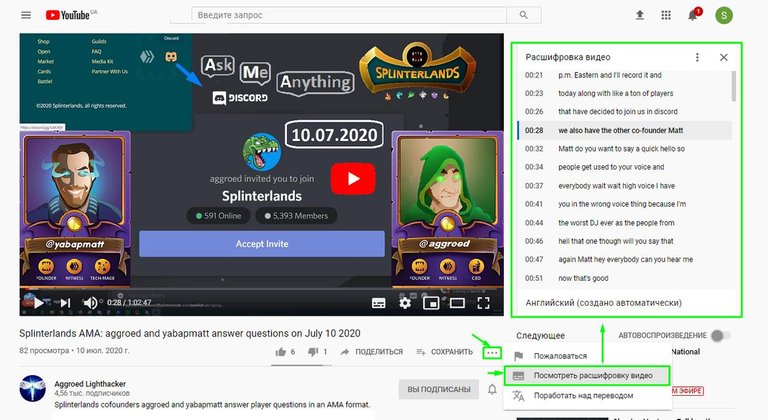Switch to theater mode view
This screenshot has height=420, width=768.
click(x=457, y=303)
